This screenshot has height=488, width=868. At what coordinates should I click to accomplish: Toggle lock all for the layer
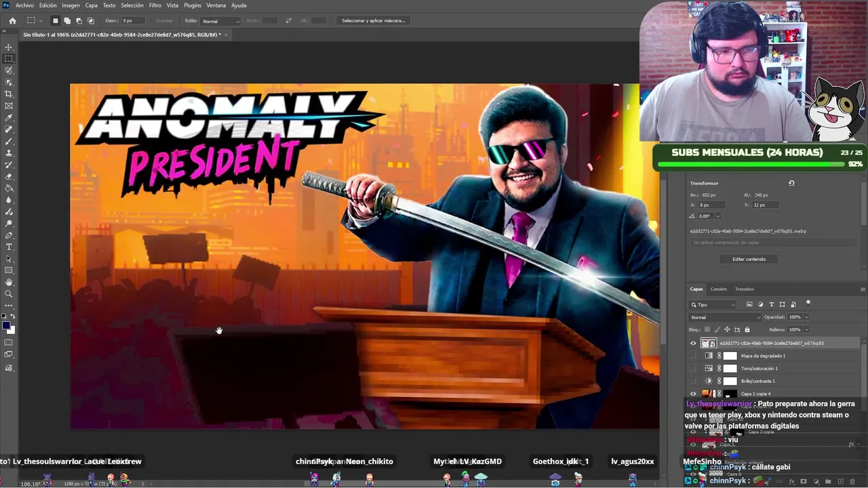click(x=747, y=330)
